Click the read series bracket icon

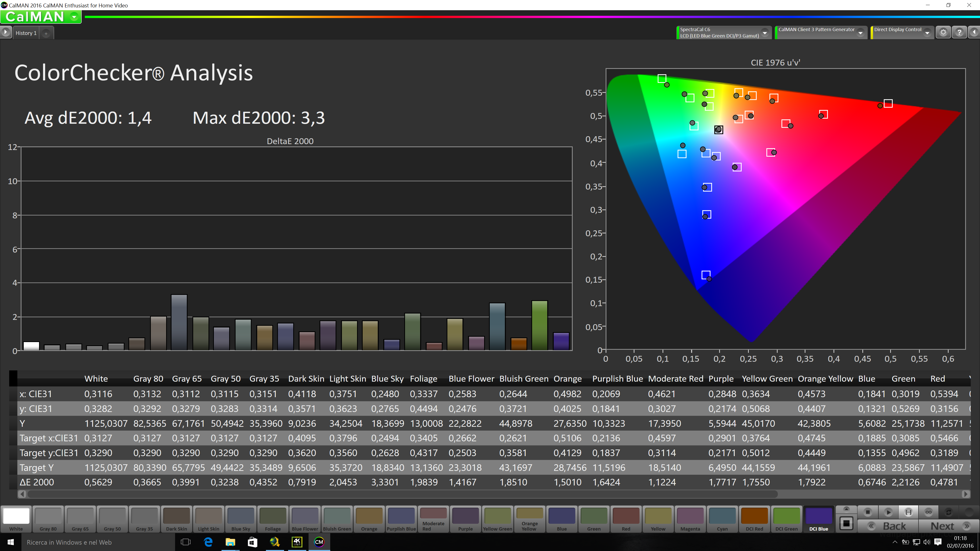pos(909,512)
